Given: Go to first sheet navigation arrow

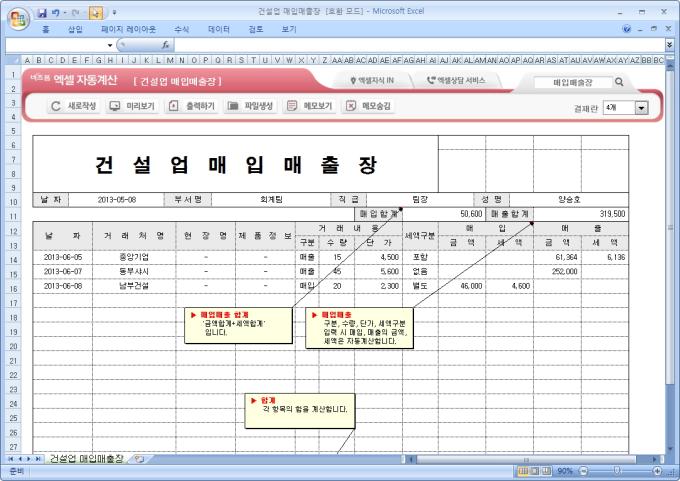Looking at the screenshot, I should coord(10,459).
